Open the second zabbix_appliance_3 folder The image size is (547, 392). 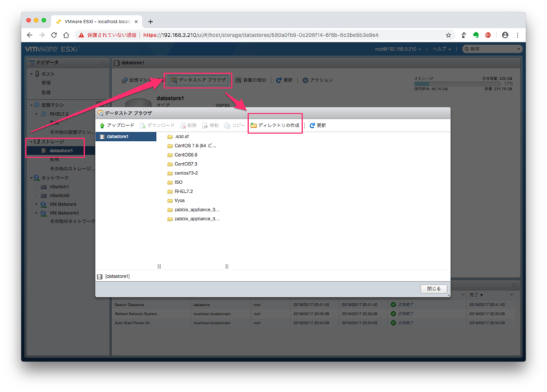(x=194, y=218)
